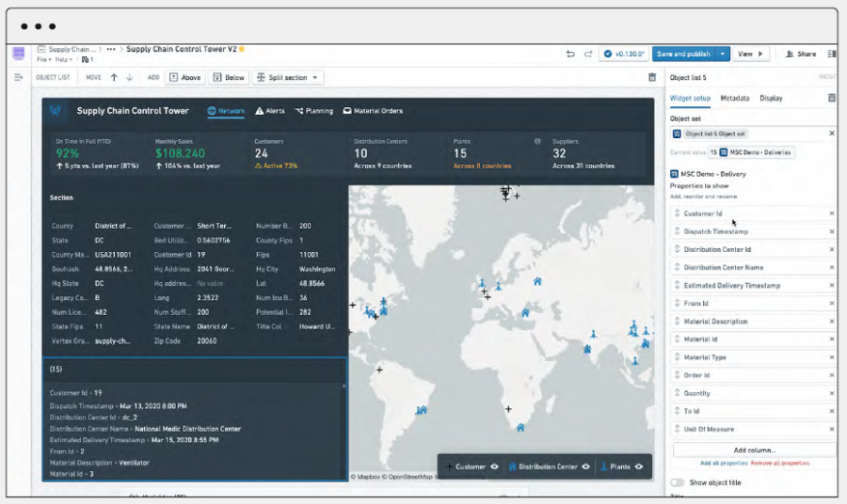The image size is (847, 504).
Task: Click Hq City value Washington
Action: point(317,269)
